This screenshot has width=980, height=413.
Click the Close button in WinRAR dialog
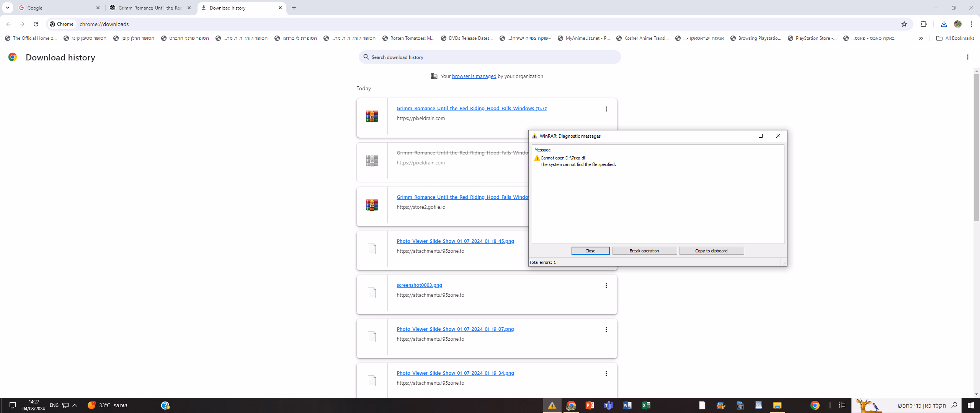(x=590, y=251)
